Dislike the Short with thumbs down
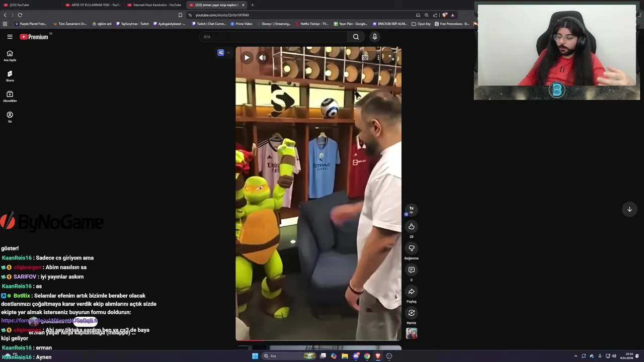The width and height of the screenshot is (644, 362). (x=411, y=248)
